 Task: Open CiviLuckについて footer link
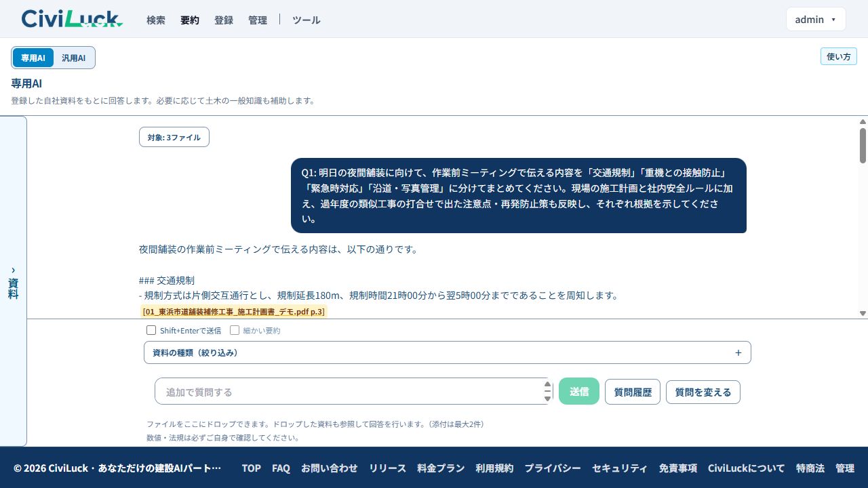point(747,468)
